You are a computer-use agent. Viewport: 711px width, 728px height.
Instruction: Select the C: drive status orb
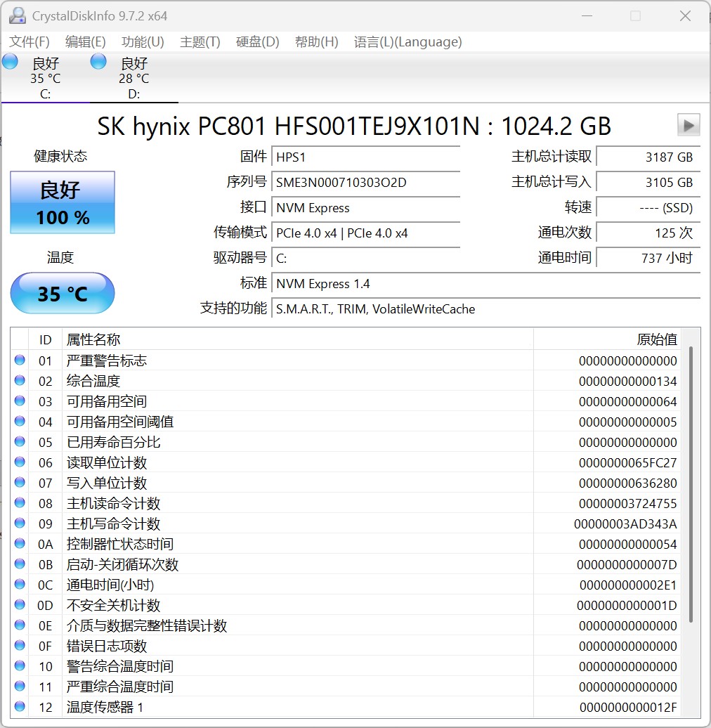coord(11,62)
